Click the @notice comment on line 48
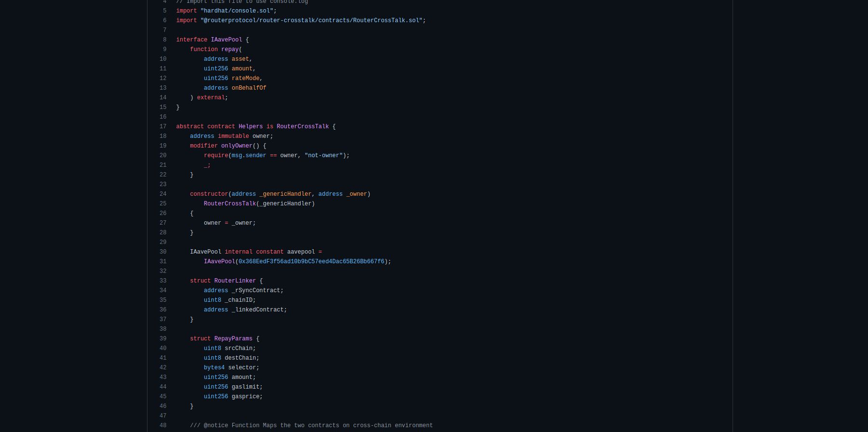Screen dimensions: 868x432 click(x=311, y=425)
